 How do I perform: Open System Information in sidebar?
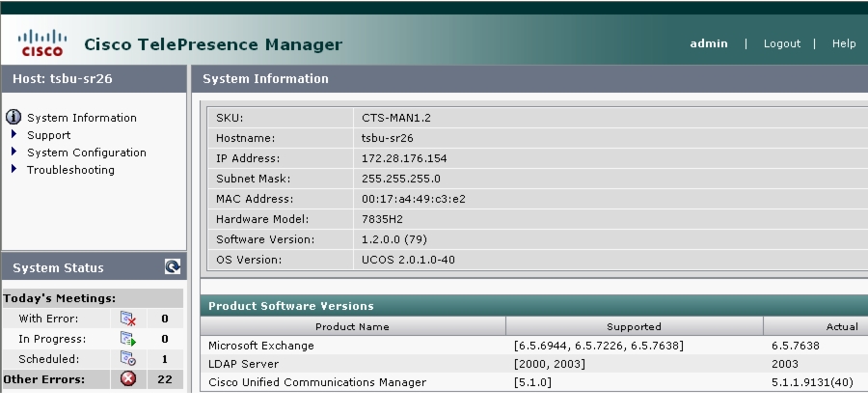pos(82,118)
